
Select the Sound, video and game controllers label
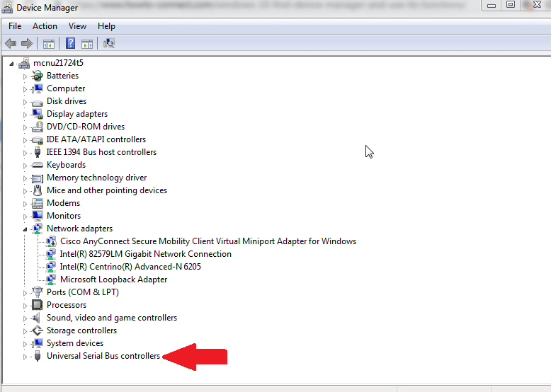pyautogui.click(x=112, y=318)
